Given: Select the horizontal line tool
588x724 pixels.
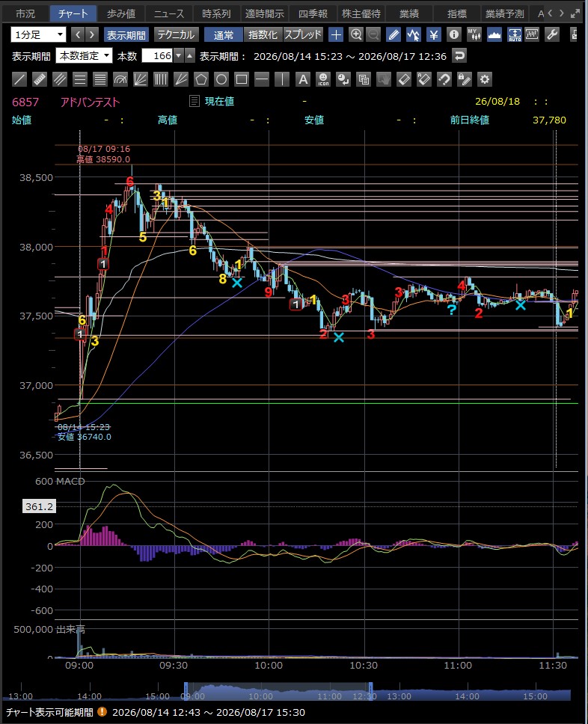Looking at the screenshot, I should click(x=261, y=79).
